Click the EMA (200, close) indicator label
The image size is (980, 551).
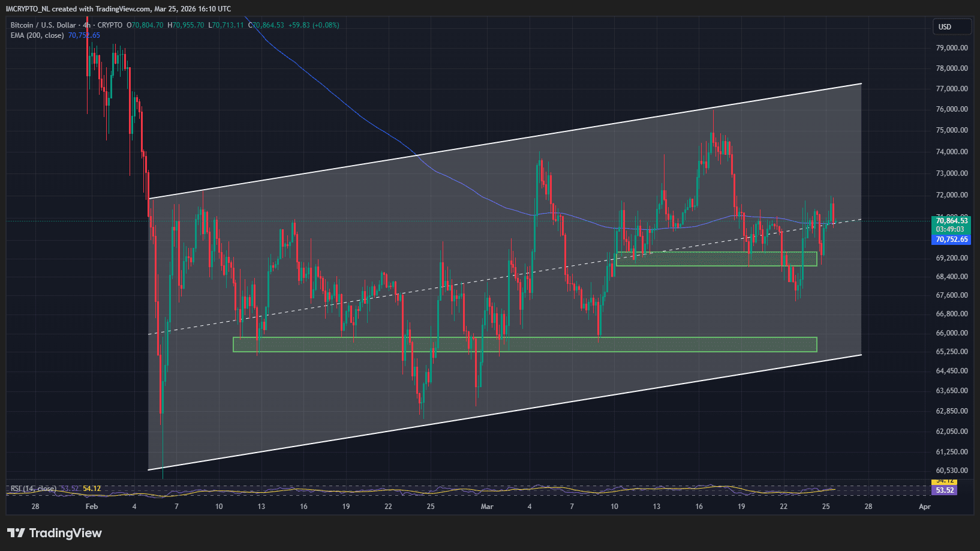pyautogui.click(x=37, y=35)
